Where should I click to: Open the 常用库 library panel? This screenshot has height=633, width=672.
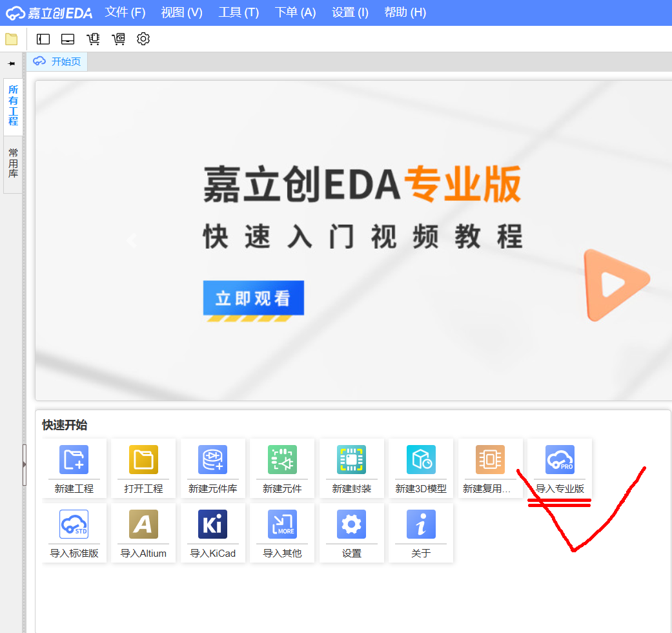coord(12,161)
